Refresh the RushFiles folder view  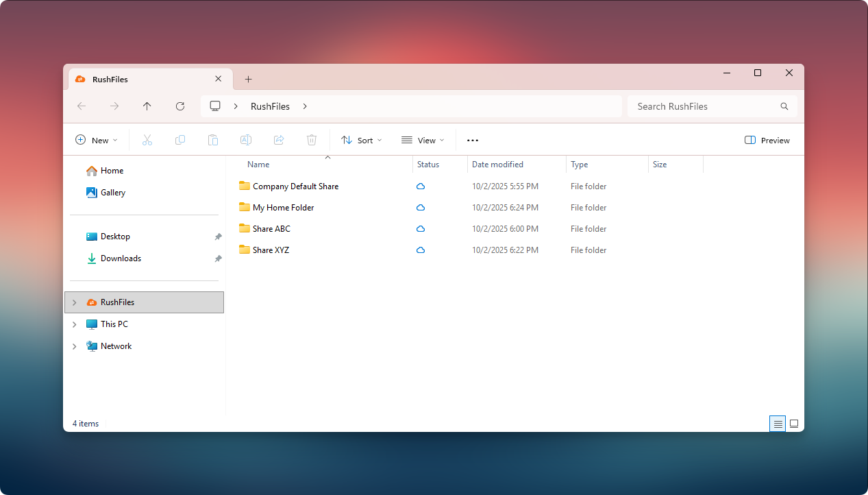tap(180, 106)
